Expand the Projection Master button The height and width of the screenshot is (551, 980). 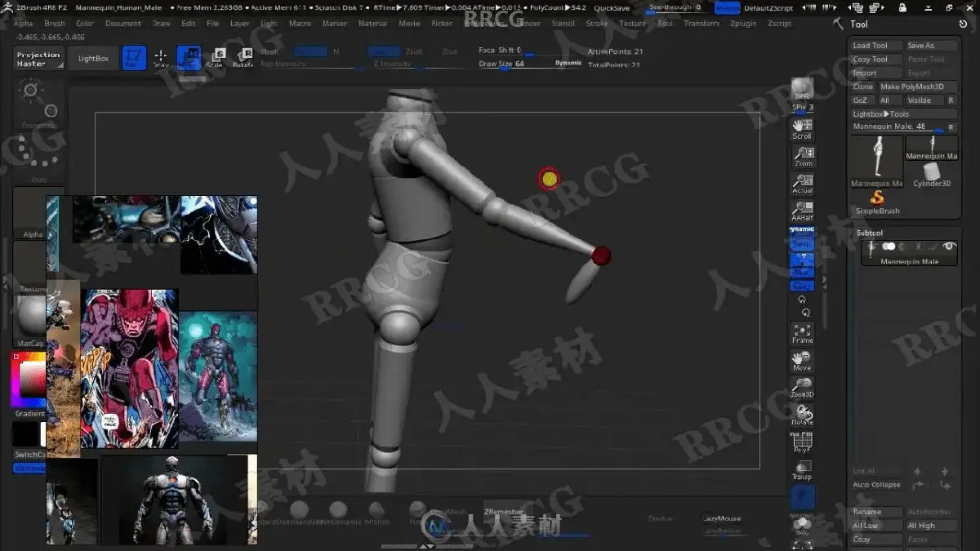[38, 60]
